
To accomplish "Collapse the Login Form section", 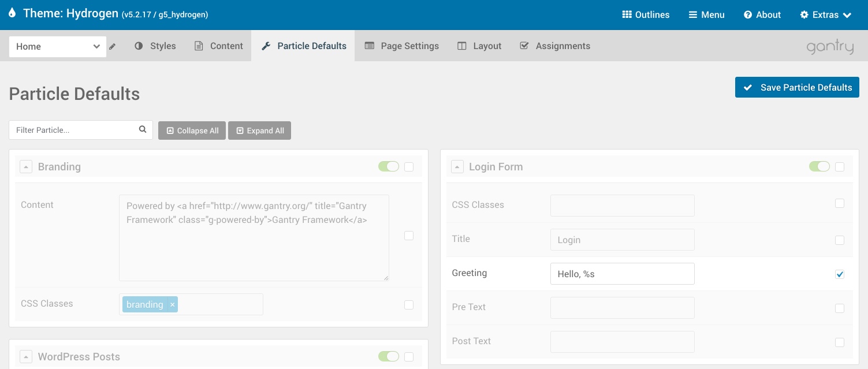I will 457,167.
